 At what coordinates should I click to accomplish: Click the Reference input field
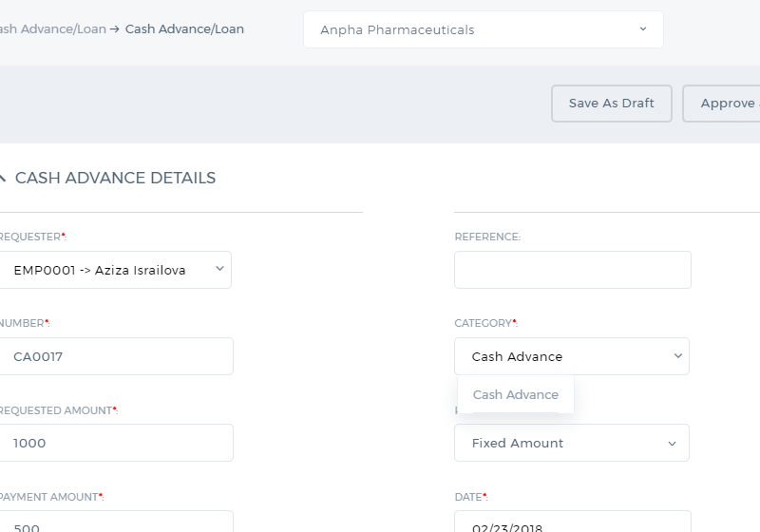coord(573,270)
